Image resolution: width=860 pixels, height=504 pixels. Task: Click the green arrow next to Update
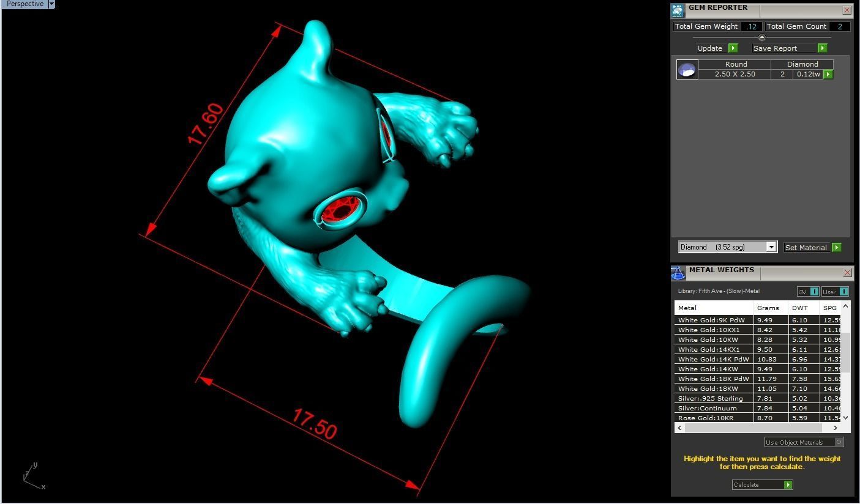pos(733,48)
